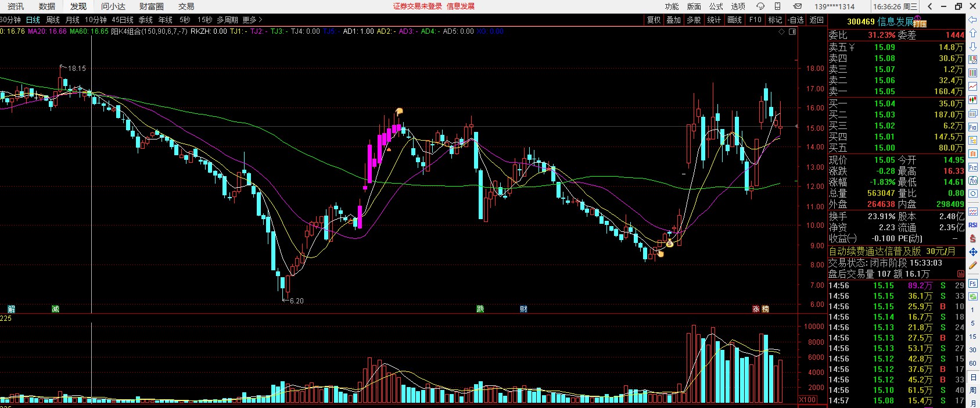Switch to the 周线 weekly period tab

tap(53, 20)
